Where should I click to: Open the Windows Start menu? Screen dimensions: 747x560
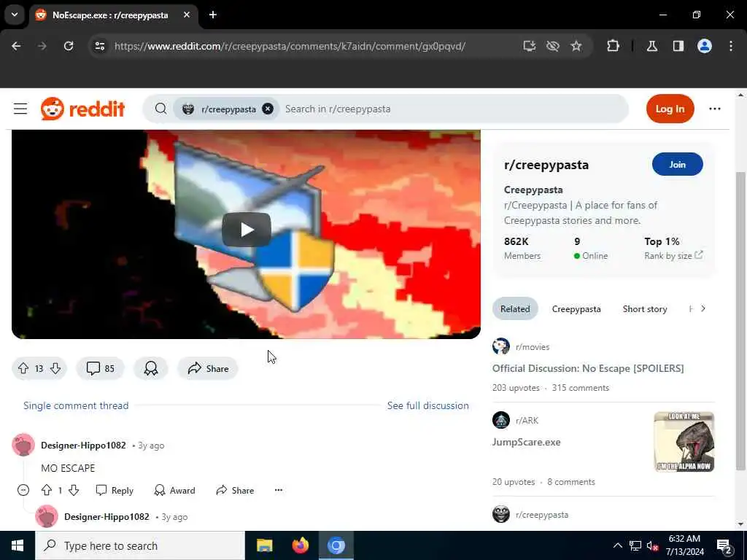coord(18,545)
